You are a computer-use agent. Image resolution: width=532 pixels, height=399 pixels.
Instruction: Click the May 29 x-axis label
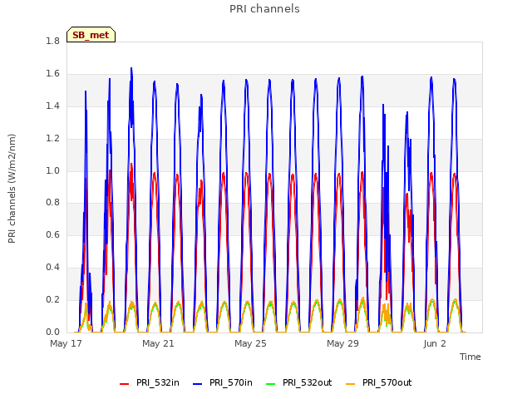point(342,343)
